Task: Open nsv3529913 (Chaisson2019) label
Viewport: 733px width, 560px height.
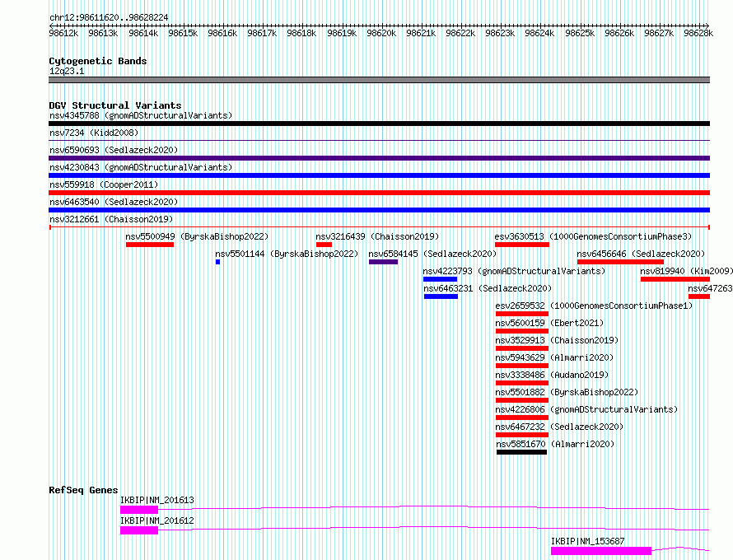Action: pos(558,340)
